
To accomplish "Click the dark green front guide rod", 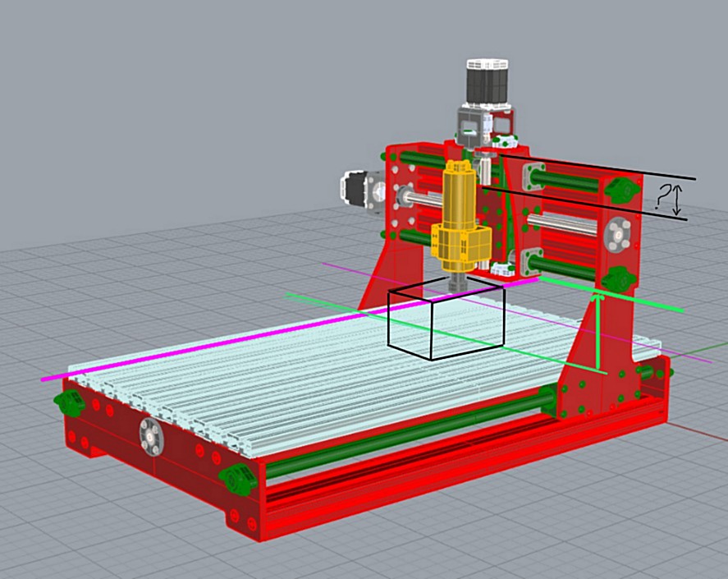I will tap(410, 435).
